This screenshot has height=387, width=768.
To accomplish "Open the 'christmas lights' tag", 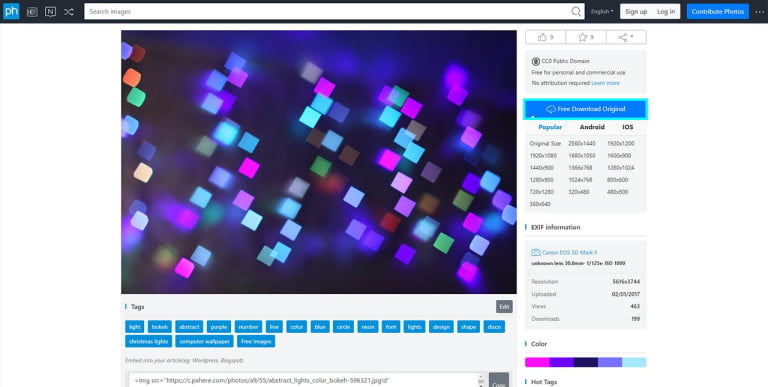I will point(148,341).
